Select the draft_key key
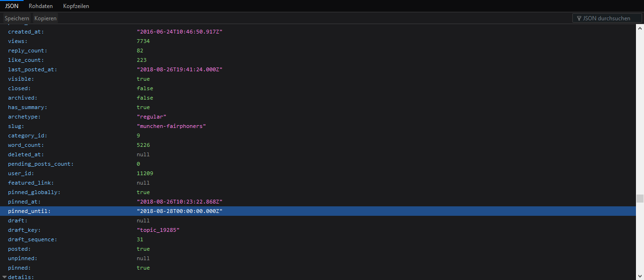The width and height of the screenshot is (644, 280). pyautogui.click(x=24, y=230)
